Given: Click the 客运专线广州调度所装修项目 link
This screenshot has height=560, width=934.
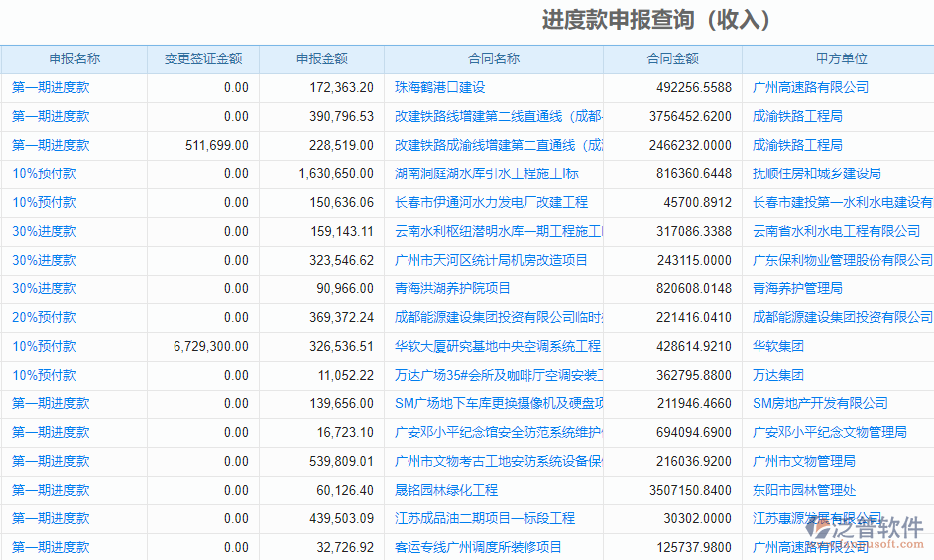Looking at the screenshot, I should click(478, 548).
